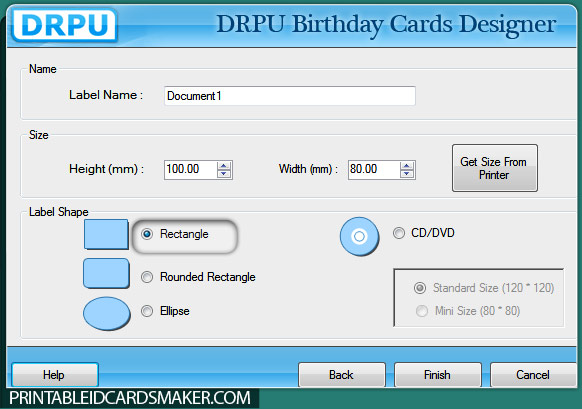582x409 pixels.
Task: Increase Height value with up arrow
Action: pyautogui.click(x=224, y=166)
